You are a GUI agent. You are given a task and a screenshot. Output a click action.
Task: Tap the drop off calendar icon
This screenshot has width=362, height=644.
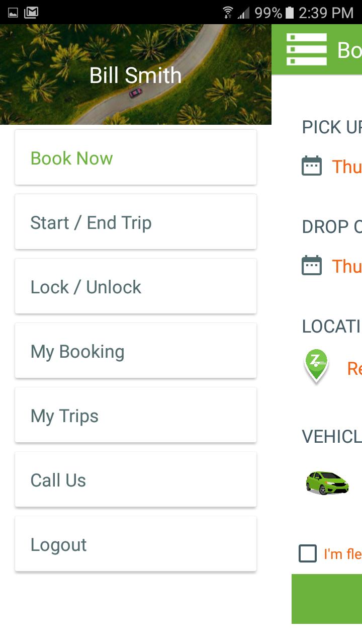(x=312, y=266)
